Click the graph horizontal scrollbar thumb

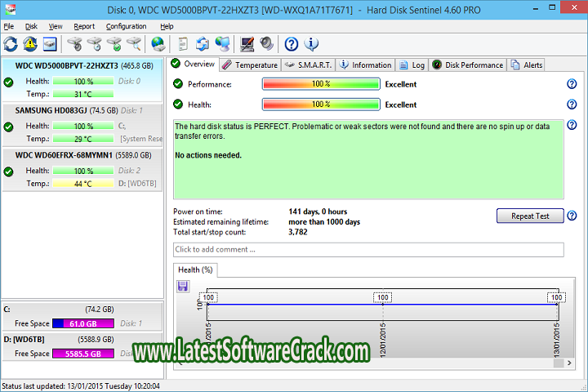coord(559,363)
